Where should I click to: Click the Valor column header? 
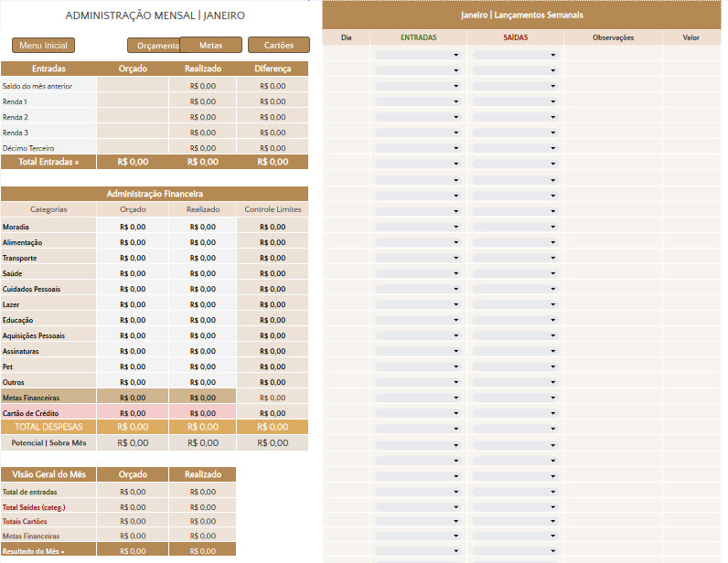click(x=691, y=37)
